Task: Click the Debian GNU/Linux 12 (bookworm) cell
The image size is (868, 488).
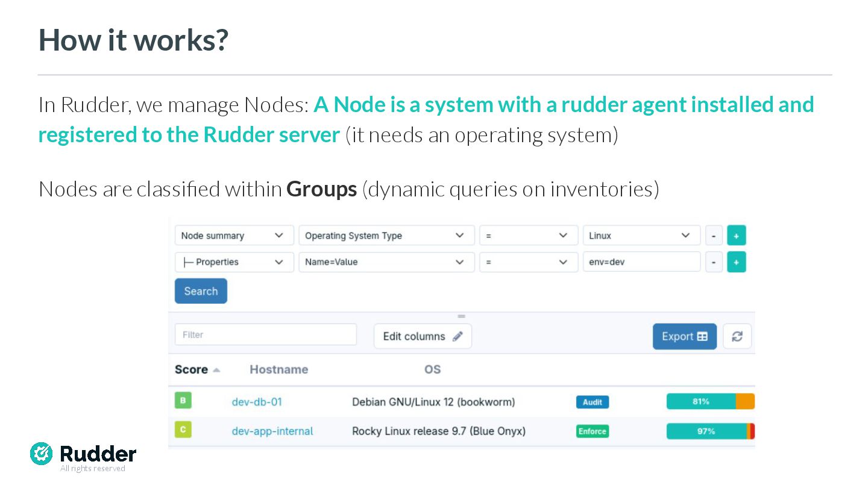Action: tap(433, 402)
